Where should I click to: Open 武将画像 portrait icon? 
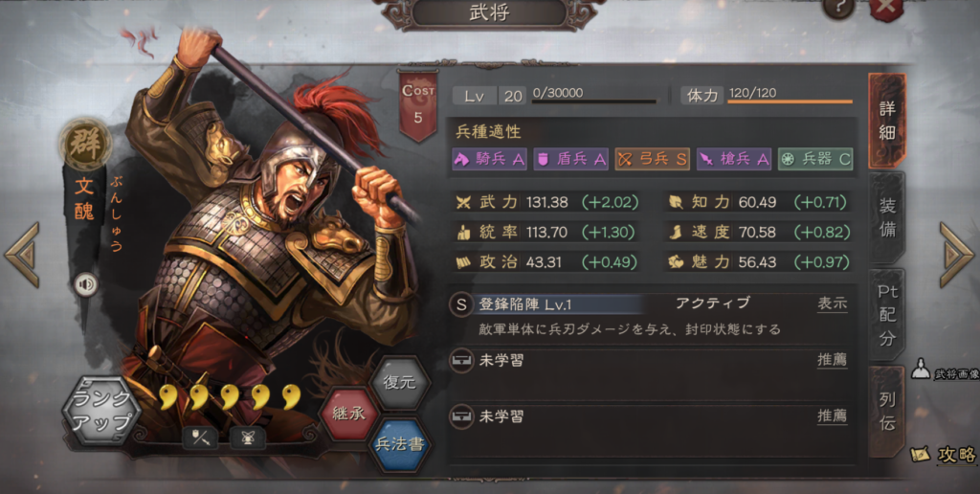(922, 369)
